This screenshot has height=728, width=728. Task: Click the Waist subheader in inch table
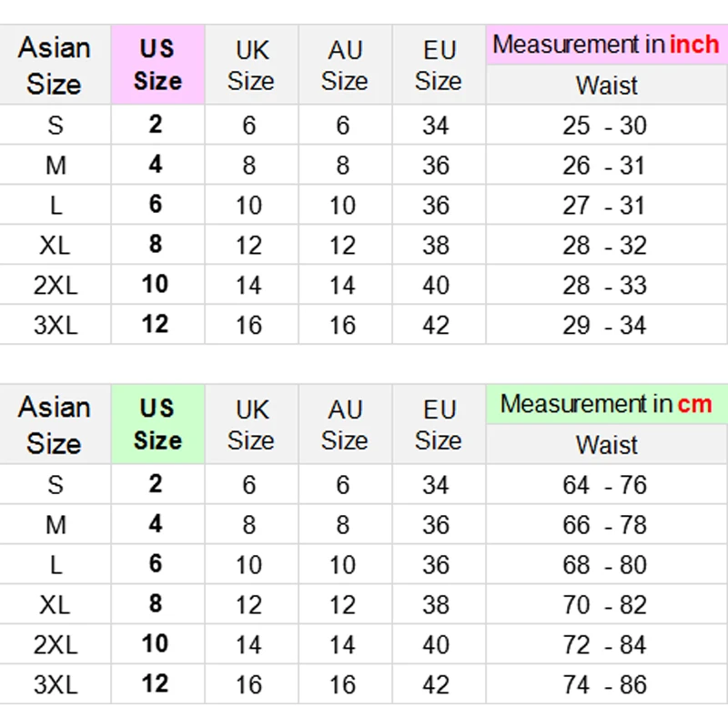click(606, 86)
